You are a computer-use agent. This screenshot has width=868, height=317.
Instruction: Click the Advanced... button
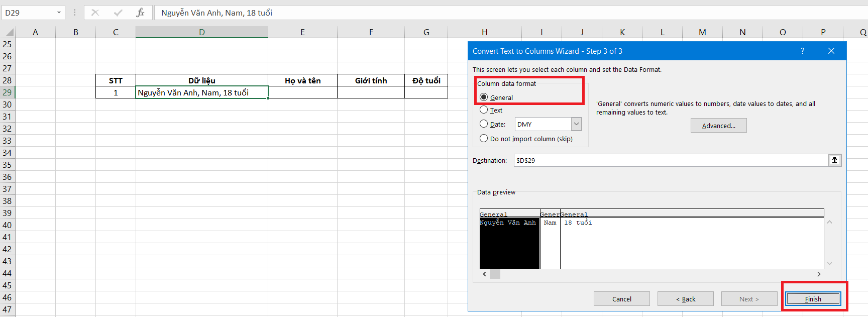pos(718,126)
